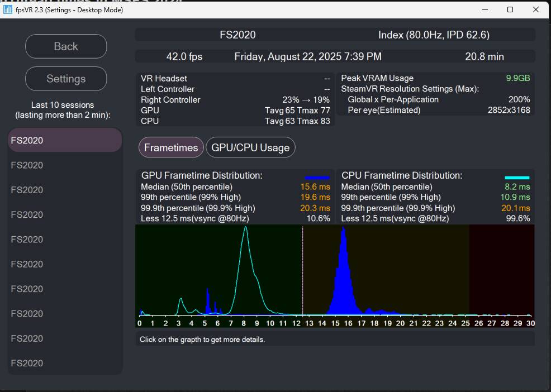Click the "19.6 ms" GPU 99th percentile value
Viewport: 551px width, 392px height.
(315, 197)
